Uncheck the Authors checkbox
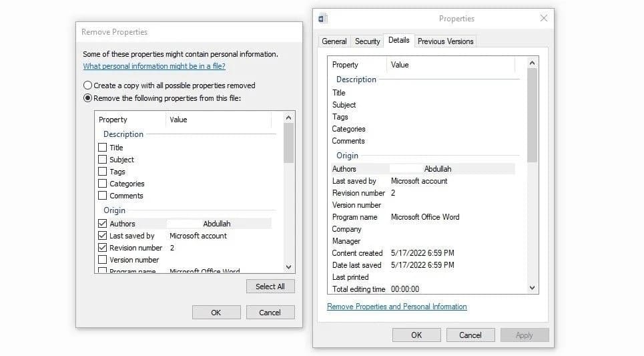 tap(103, 224)
